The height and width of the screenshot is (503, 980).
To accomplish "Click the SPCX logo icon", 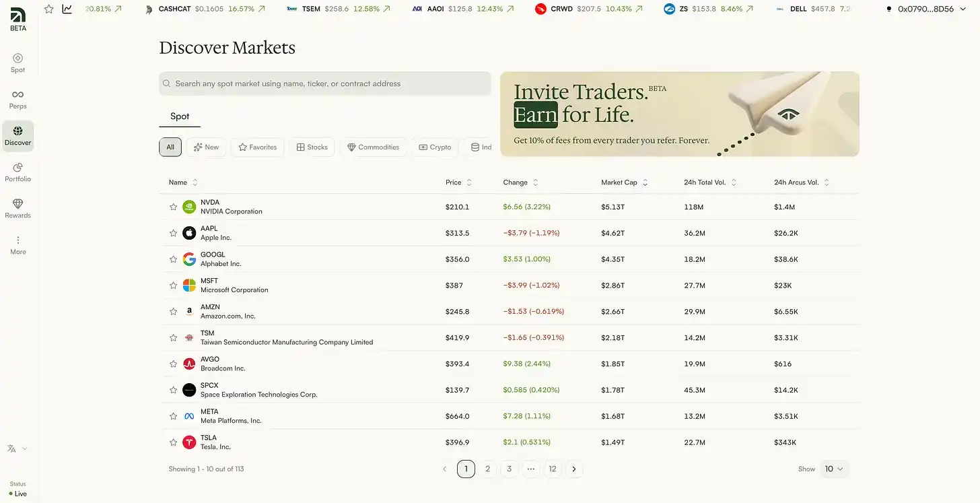I will tap(189, 390).
